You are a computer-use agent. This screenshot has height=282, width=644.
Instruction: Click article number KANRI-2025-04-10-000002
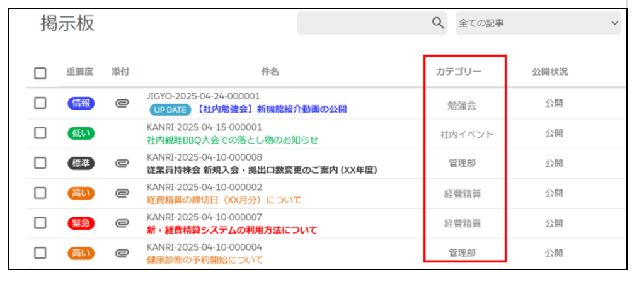coord(204,187)
